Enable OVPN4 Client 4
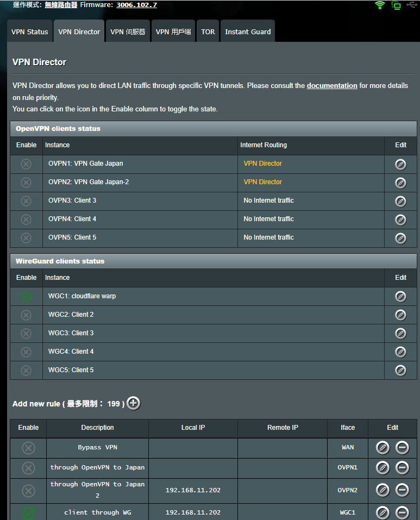 pyautogui.click(x=26, y=220)
